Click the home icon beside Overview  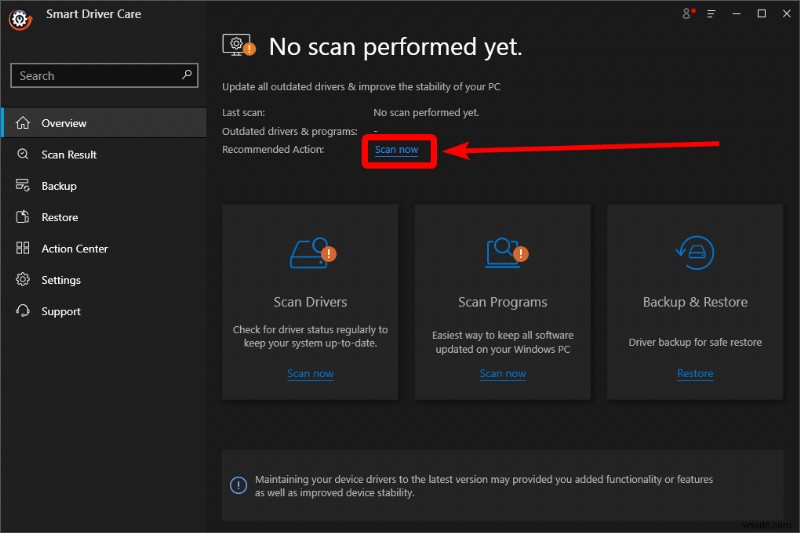click(22, 123)
